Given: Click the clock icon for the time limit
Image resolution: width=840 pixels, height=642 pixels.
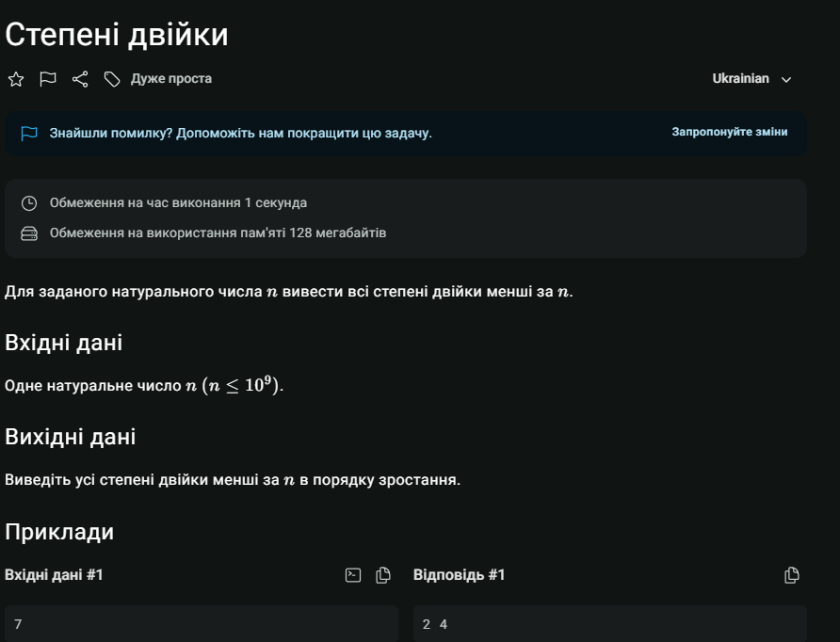Looking at the screenshot, I should (29, 203).
